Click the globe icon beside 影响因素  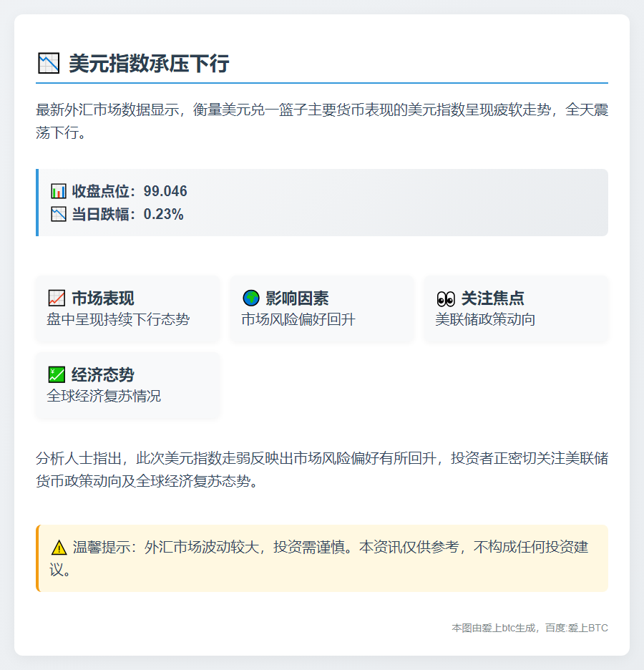250,298
